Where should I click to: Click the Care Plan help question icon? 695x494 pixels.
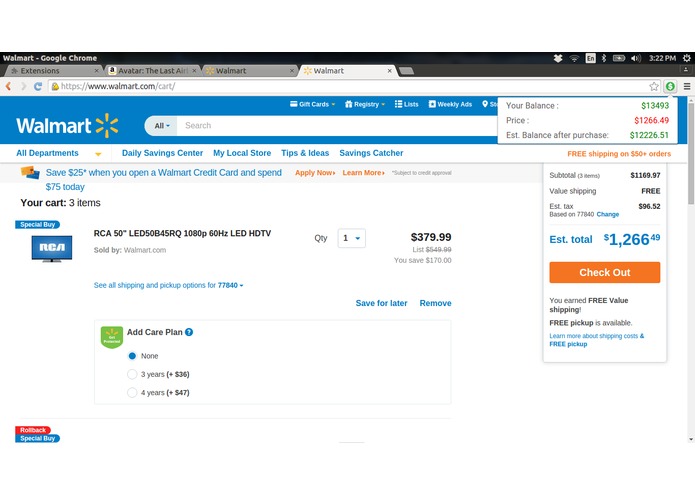pyautogui.click(x=189, y=332)
